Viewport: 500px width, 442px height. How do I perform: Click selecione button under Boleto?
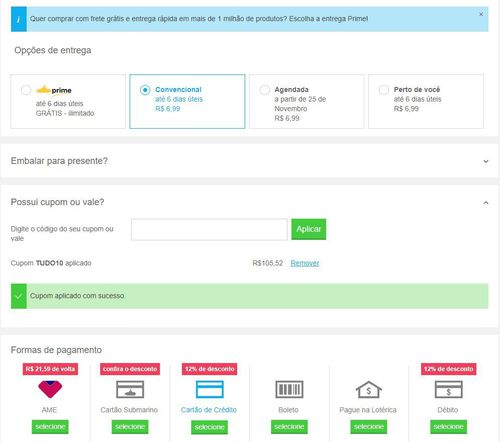pos(289,427)
